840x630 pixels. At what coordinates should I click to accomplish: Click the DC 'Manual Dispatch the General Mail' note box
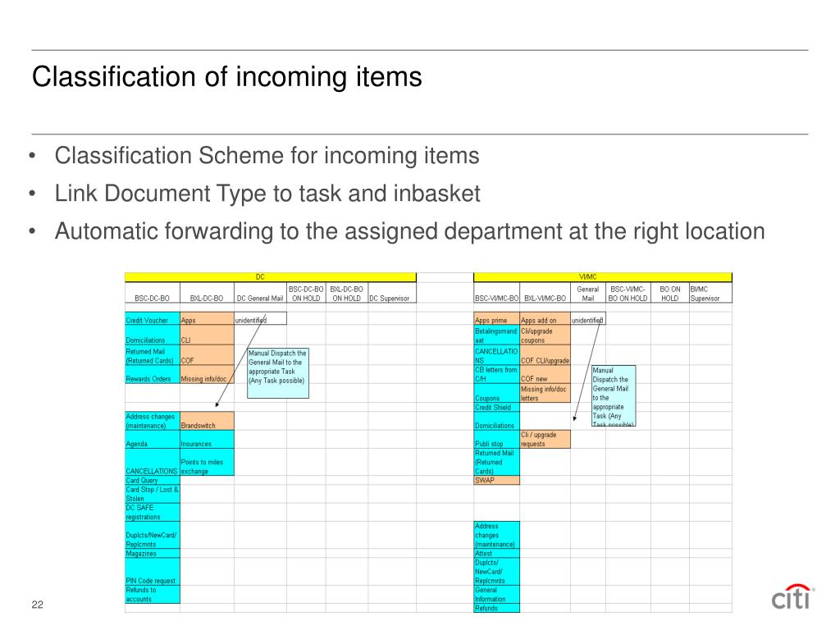pos(278,373)
